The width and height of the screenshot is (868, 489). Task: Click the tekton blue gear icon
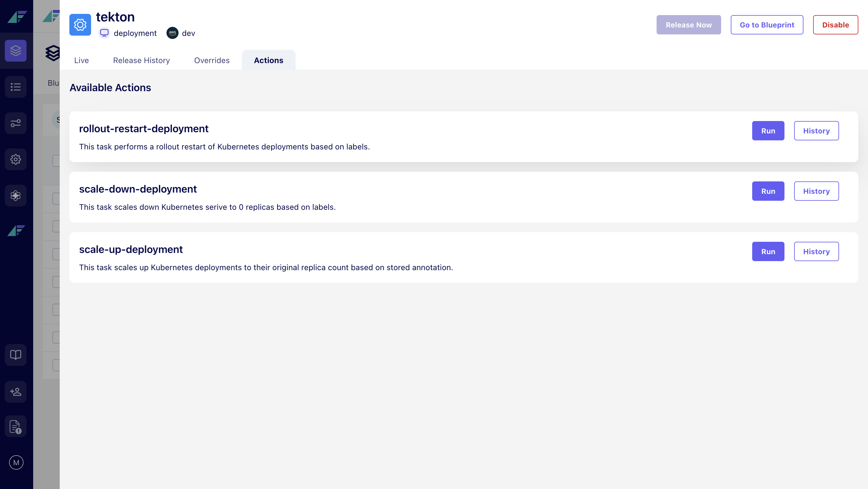[80, 25]
